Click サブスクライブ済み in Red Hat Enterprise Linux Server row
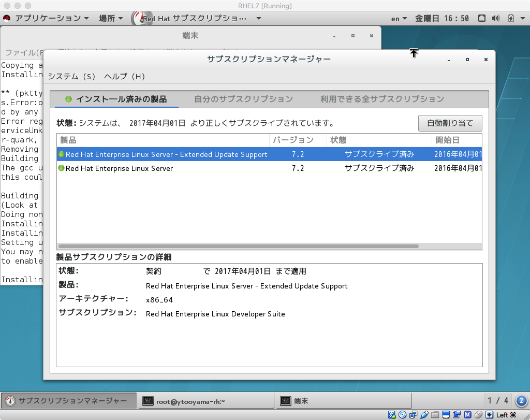The height and width of the screenshot is (420, 530). [x=379, y=168]
